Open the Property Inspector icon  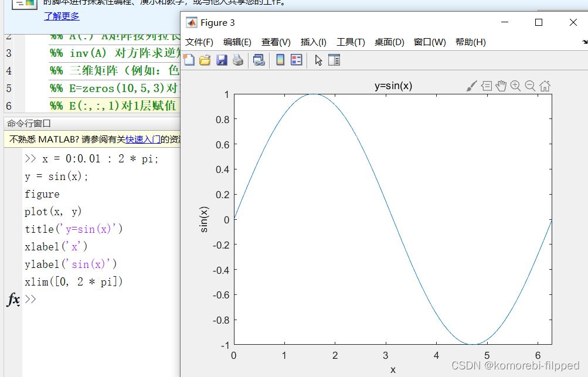click(334, 60)
